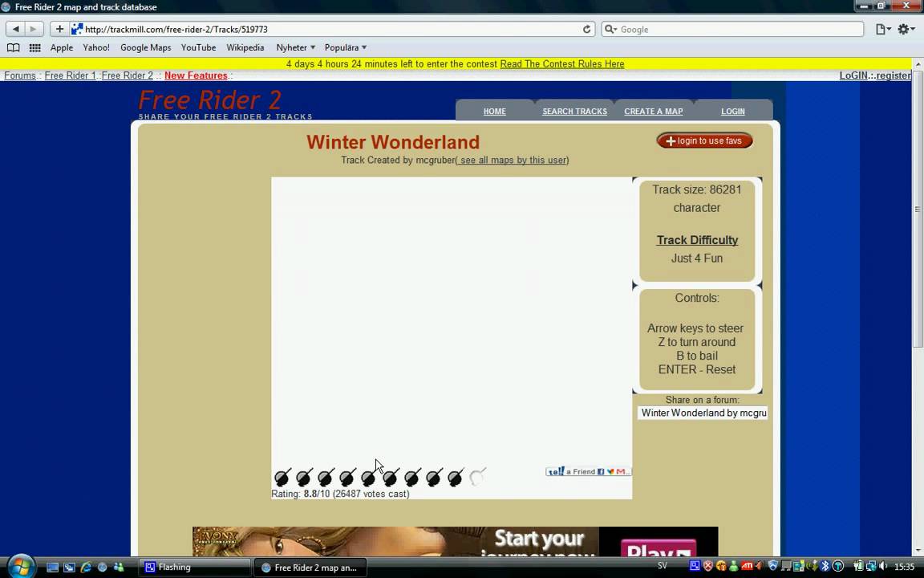Image resolution: width=924 pixels, height=578 pixels.
Task: Rate the track with the first bomb icon
Action: [x=282, y=477]
